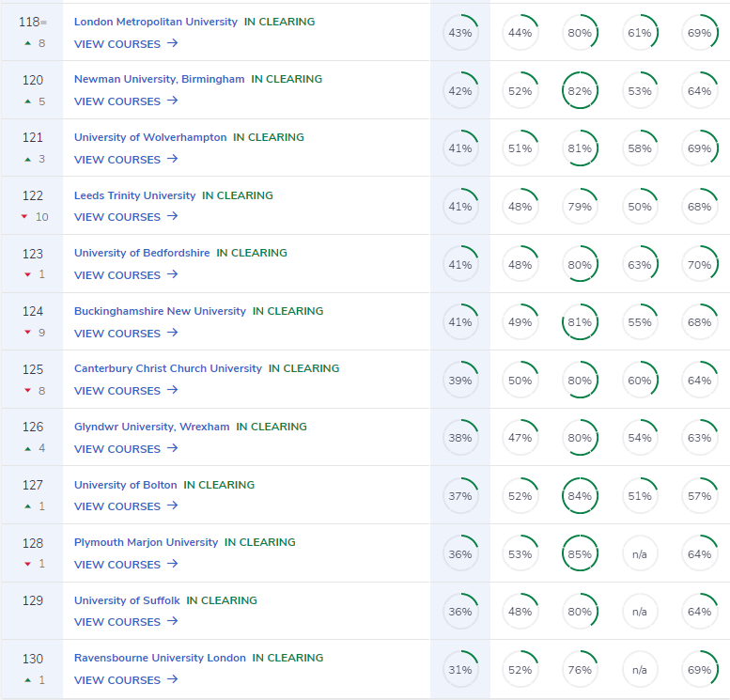The width and height of the screenshot is (730, 700).
Task: Open Newman University, Birmingham link
Action: click(159, 79)
